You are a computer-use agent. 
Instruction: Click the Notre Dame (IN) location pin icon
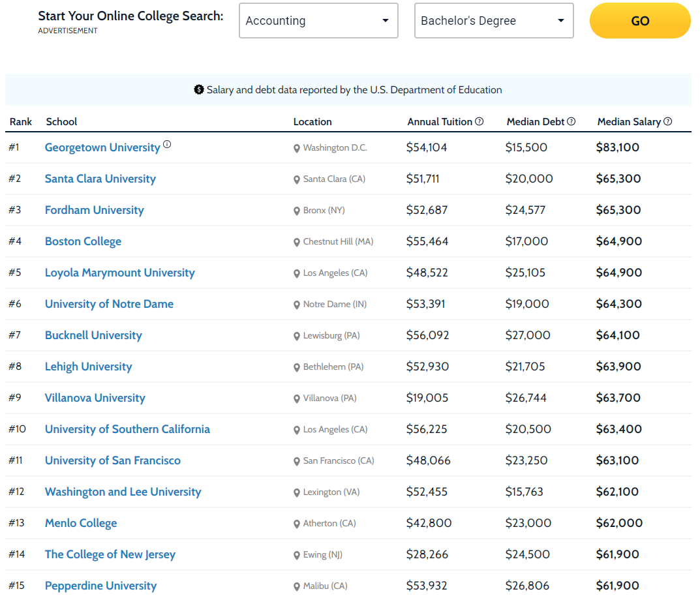pyautogui.click(x=296, y=305)
